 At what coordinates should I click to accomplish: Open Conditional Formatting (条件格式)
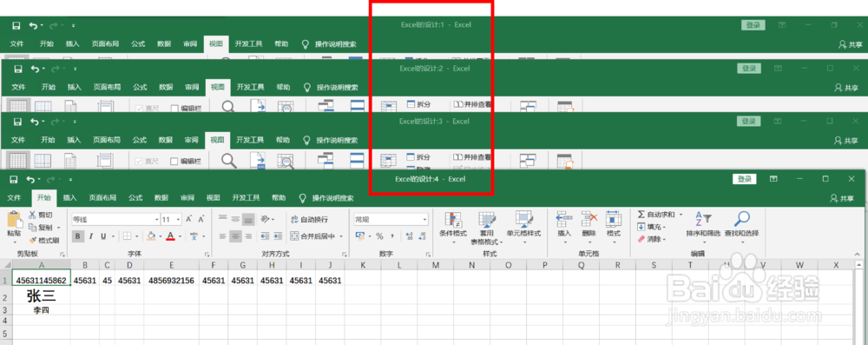(453, 228)
